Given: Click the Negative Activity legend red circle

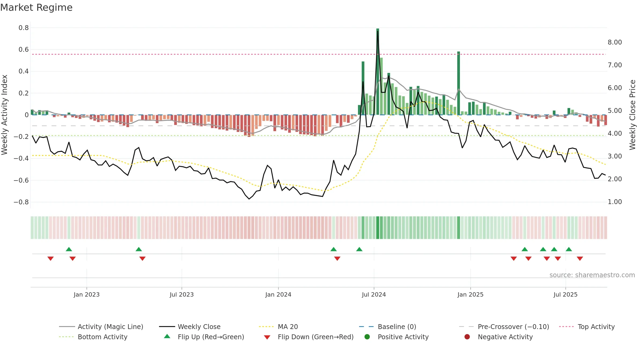Looking at the screenshot, I should [x=467, y=337].
